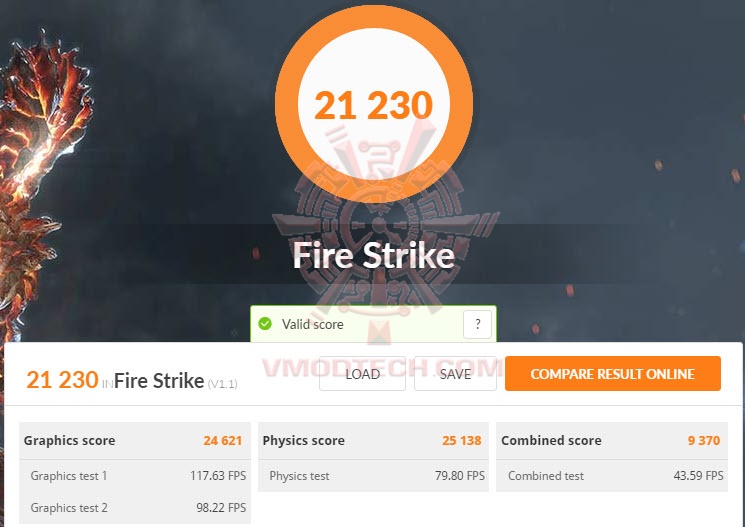Click the SAVE button

point(455,374)
